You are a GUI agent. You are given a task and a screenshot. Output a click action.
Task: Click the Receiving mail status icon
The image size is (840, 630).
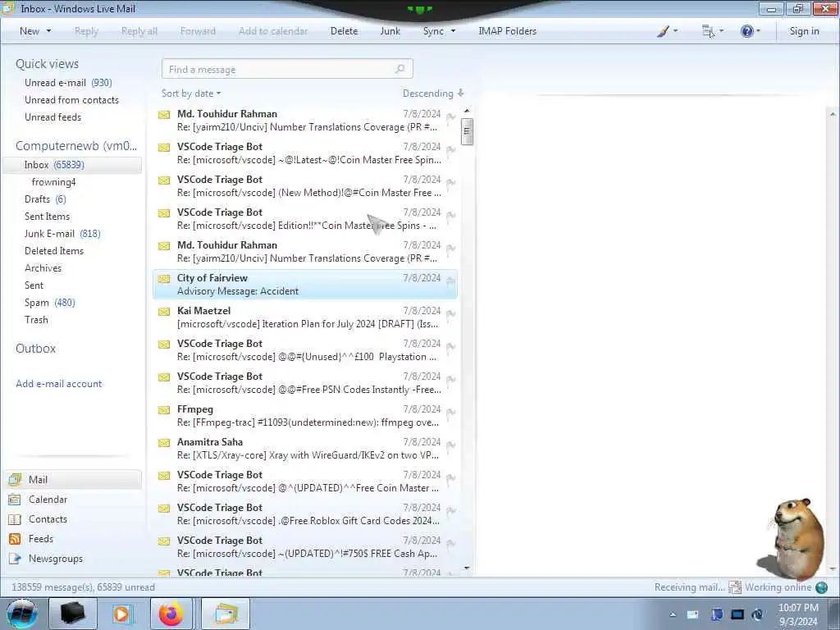pos(734,587)
